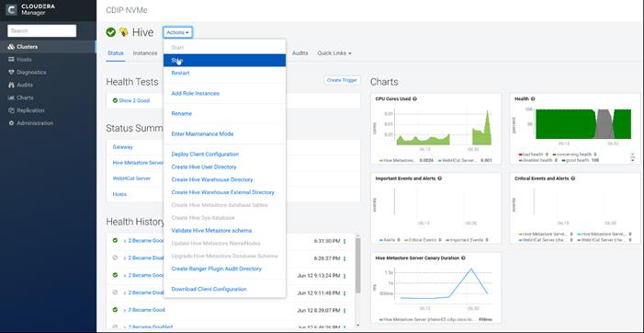Click the Hive service bee icon
Screen dimensions: 644x333
[123, 32]
